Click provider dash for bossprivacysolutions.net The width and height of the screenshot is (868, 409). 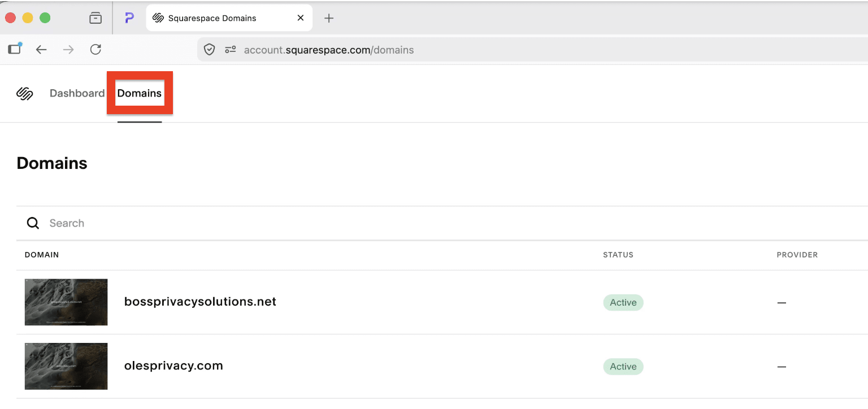(782, 303)
